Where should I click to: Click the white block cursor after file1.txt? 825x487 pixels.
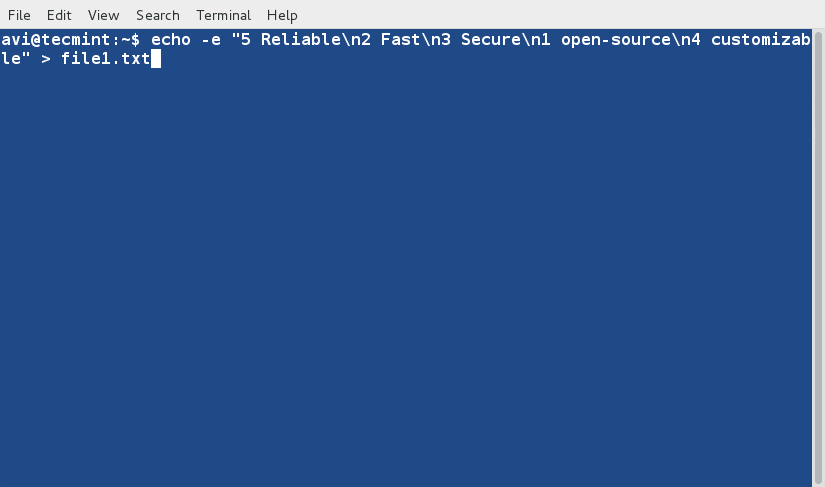point(156,59)
